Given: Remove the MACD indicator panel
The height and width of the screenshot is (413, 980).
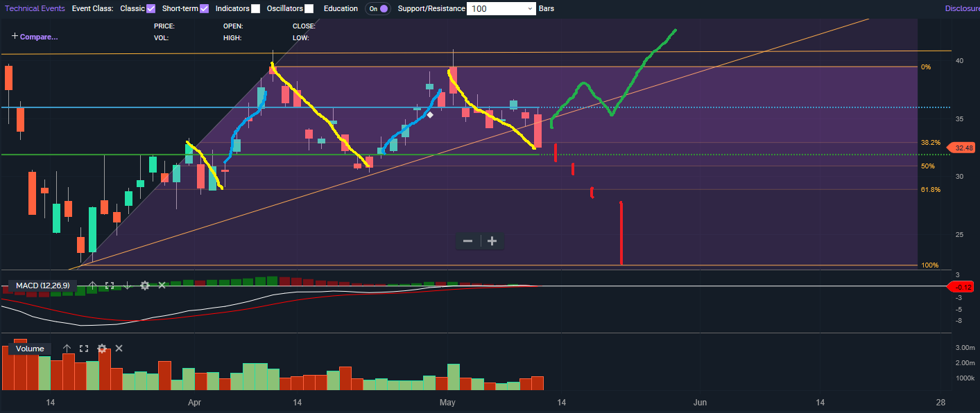Looking at the screenshot, I should tap(162, 285).
